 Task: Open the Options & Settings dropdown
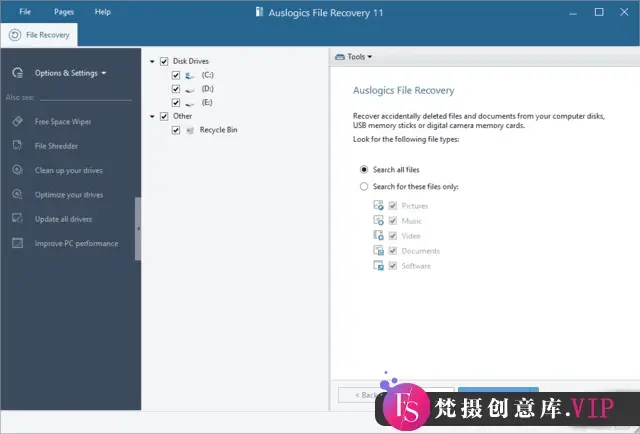70,73
